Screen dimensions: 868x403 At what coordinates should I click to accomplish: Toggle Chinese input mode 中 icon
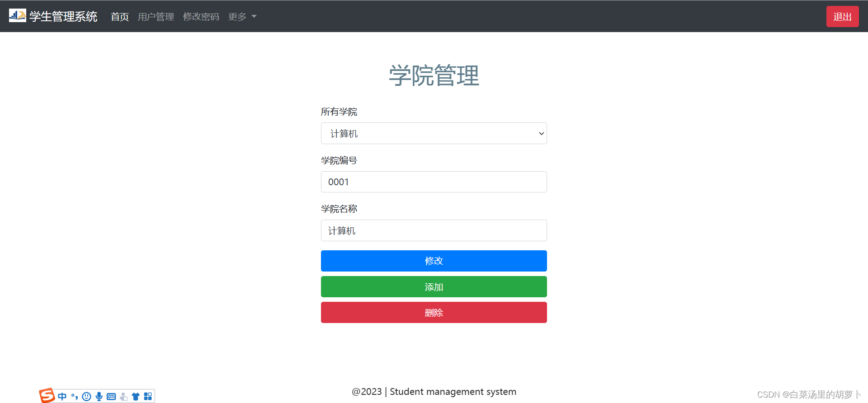[x=62, y=396]
